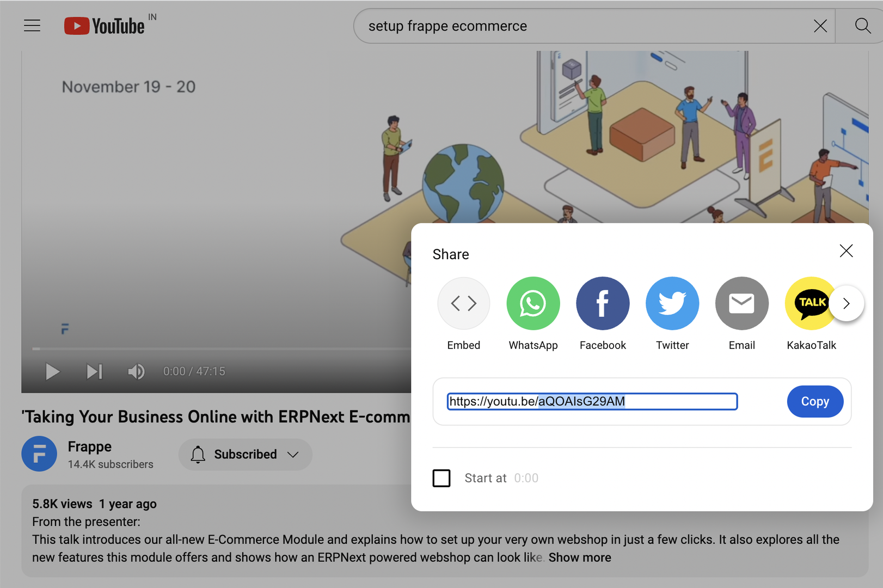Click the video title text
This screenshot has height=588, width=883.
[x=216, y=416]
